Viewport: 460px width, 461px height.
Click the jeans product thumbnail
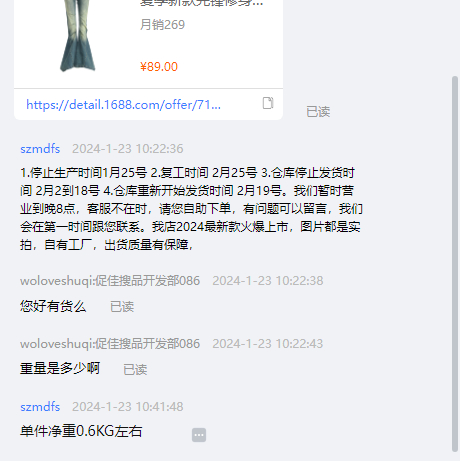point(78,36)
